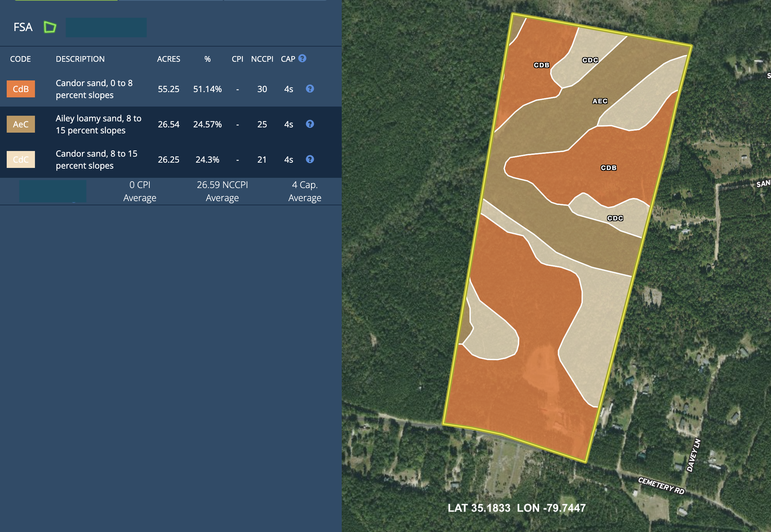Sort table by ACRES column header

[x=168, y=59]
